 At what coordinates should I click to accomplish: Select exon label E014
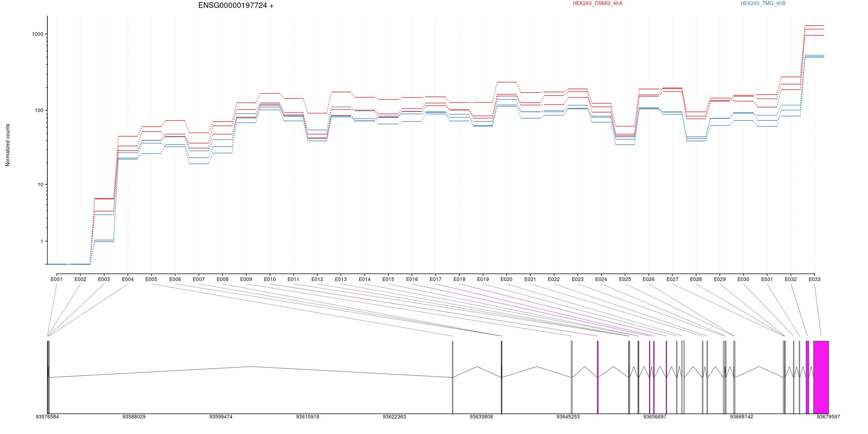pos(365,279)
